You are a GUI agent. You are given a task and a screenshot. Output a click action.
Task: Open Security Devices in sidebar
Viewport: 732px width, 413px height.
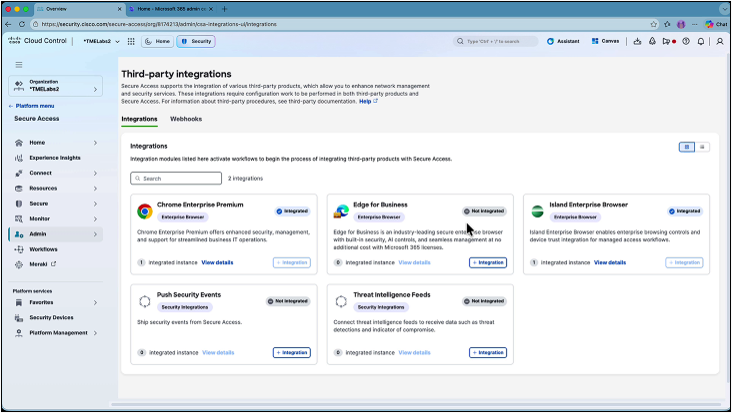pos(51,318)
